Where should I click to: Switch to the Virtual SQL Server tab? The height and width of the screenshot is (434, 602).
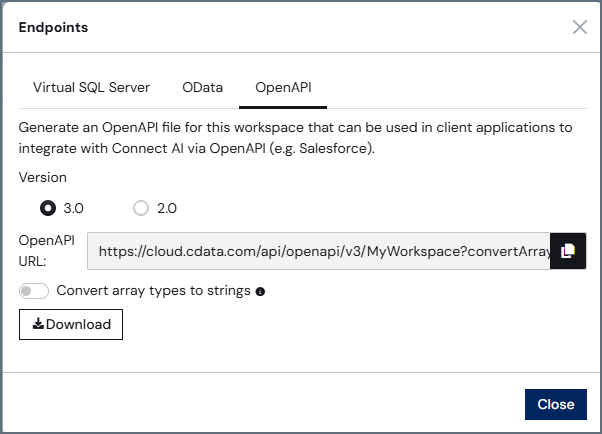click(x=91, y=88)
